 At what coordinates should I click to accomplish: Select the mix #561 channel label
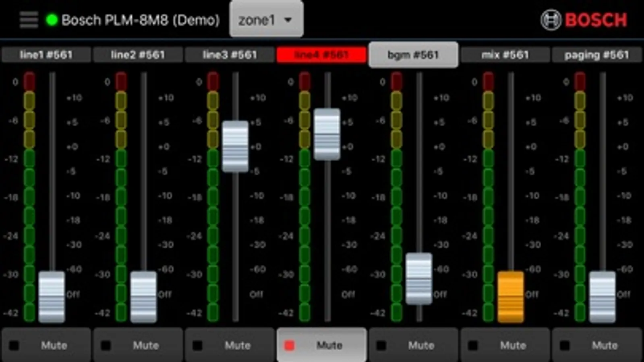505,55
